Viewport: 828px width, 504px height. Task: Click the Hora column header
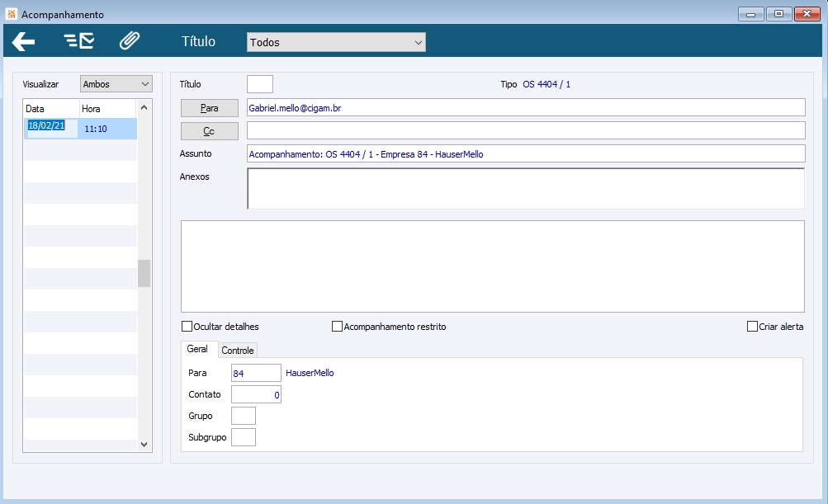click(107, 109)
